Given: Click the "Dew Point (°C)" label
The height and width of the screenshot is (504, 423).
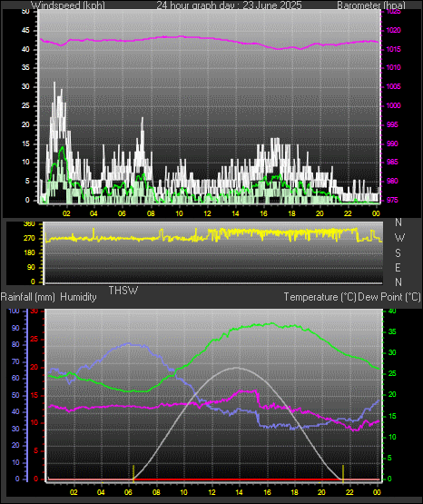Looking at the screenshot, I should pyautogui.click(x=389, y=297).
